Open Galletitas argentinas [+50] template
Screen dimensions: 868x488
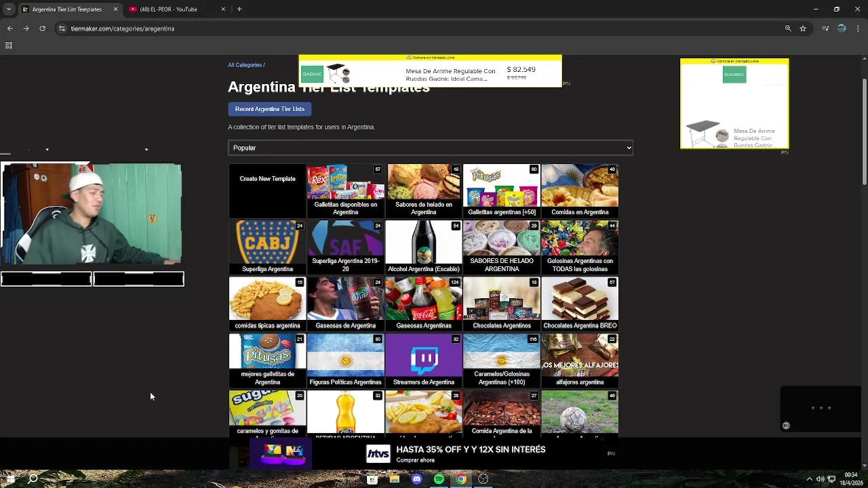pyautogui.click(x=502, y=190)
